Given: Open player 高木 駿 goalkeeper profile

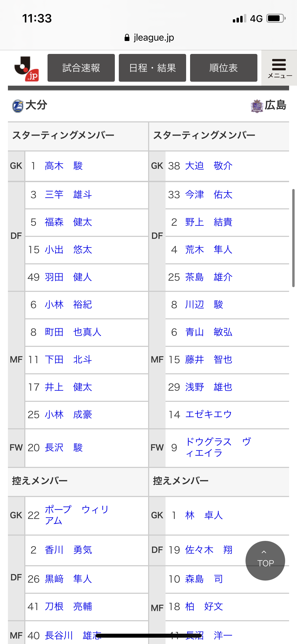Looking at the screenshot, I should click(64, 166).
